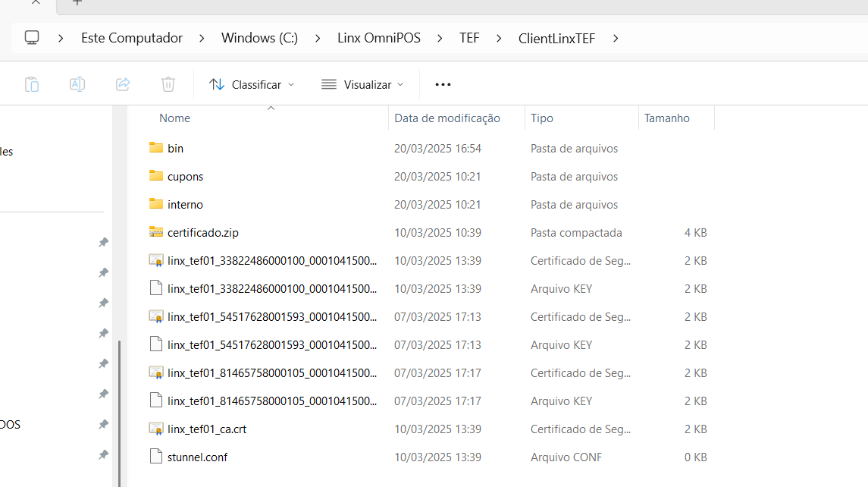Expand chevron before Este Computador
This screenshot has height=487, width=868.
tap(61, 38)
